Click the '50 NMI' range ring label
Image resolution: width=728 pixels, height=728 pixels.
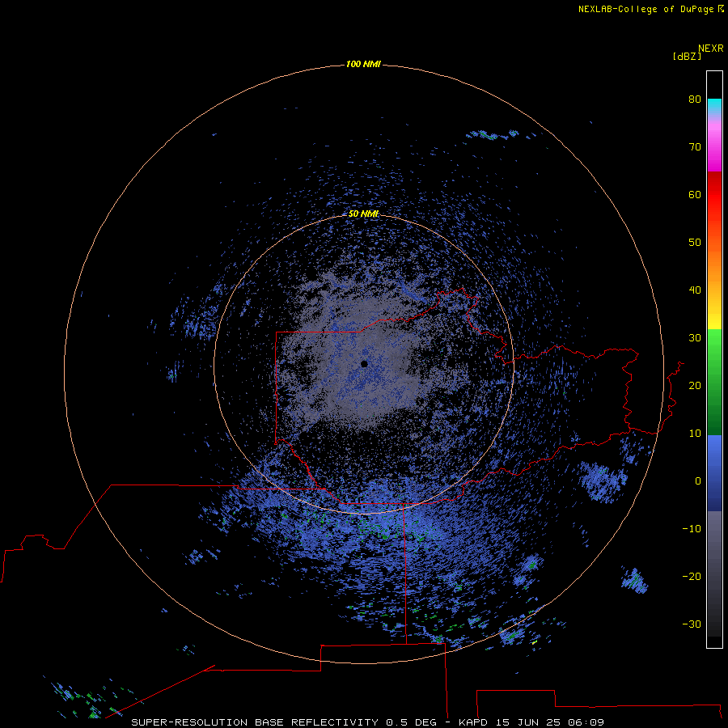(x=363, y=214)
